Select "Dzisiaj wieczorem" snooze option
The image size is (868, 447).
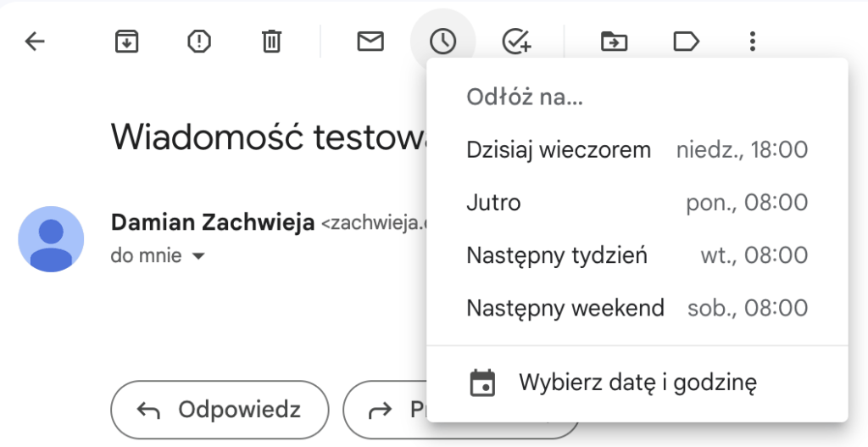point(637,149)
